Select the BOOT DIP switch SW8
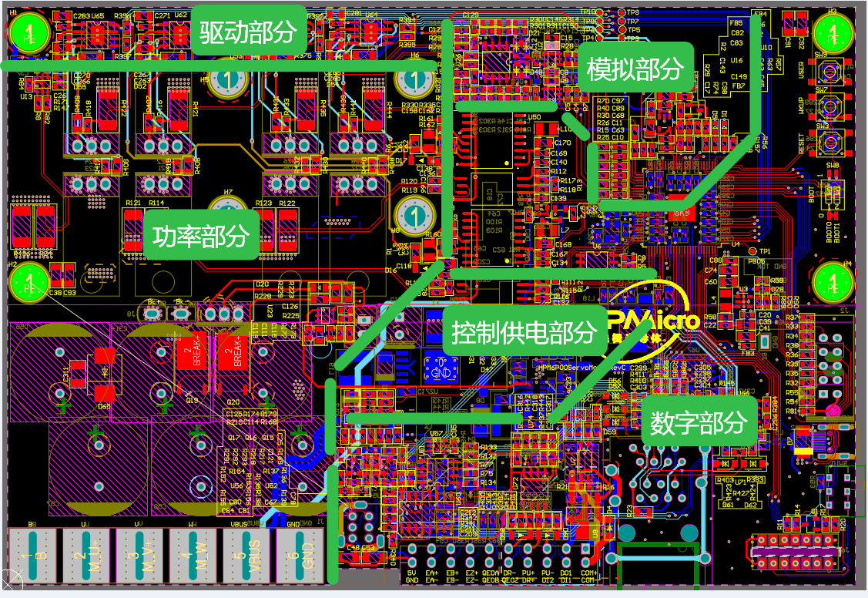 833,195
